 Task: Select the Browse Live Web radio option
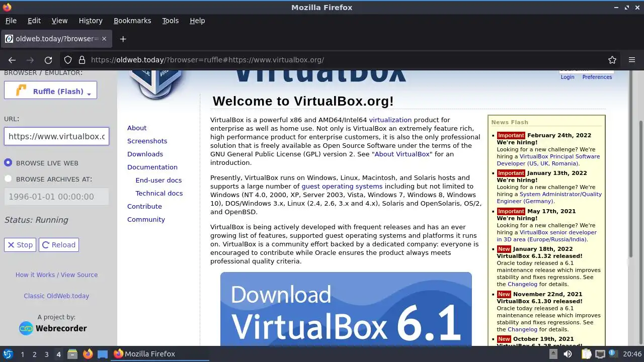coord(8,163)
